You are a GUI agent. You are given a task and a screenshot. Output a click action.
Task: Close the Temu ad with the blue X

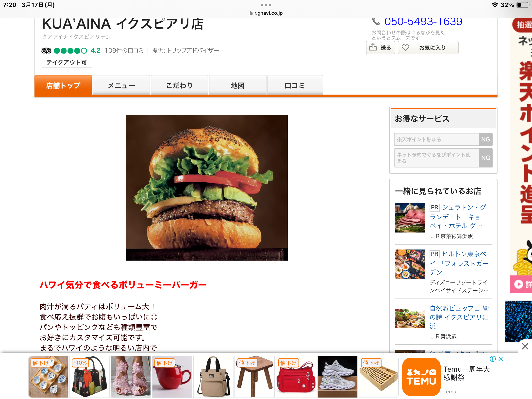point(501,359)
